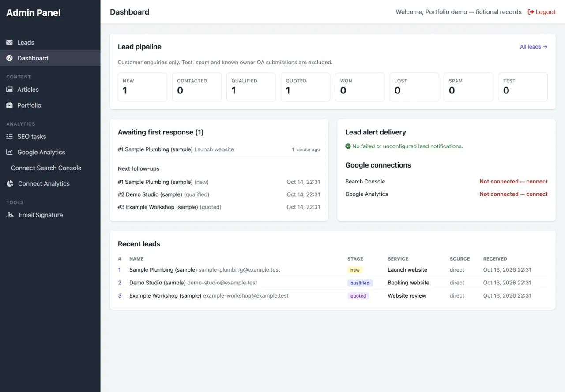Click the QUOTED pipeline count card
565x392 pixels.
(x=305, y=87)
